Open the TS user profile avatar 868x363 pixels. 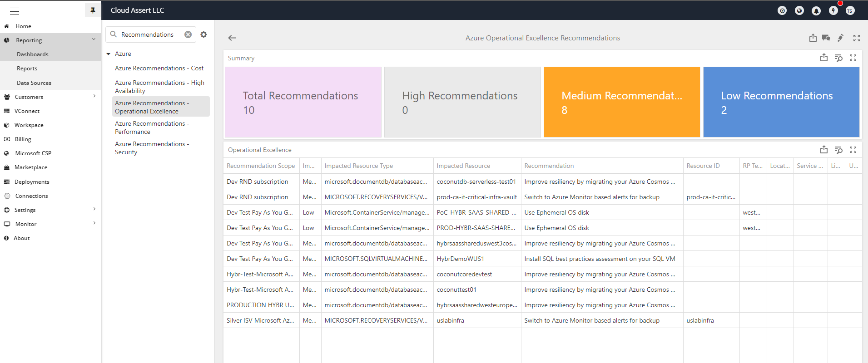tap(850, 10)
